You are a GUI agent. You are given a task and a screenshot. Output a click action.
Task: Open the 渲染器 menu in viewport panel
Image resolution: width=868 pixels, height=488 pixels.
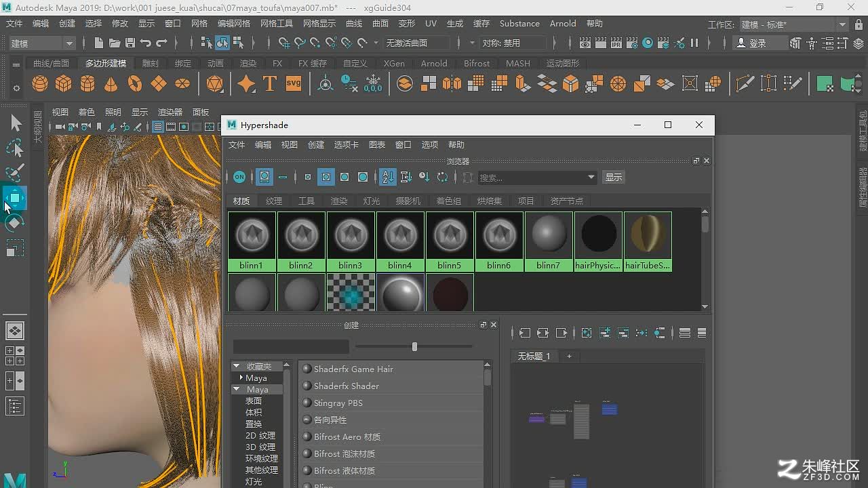(170, 112)
